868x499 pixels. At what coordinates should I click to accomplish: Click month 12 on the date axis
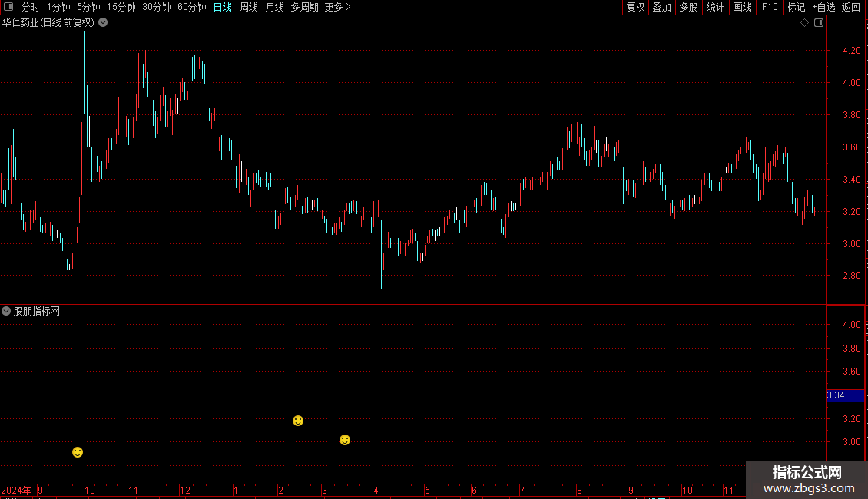(185, 490)
